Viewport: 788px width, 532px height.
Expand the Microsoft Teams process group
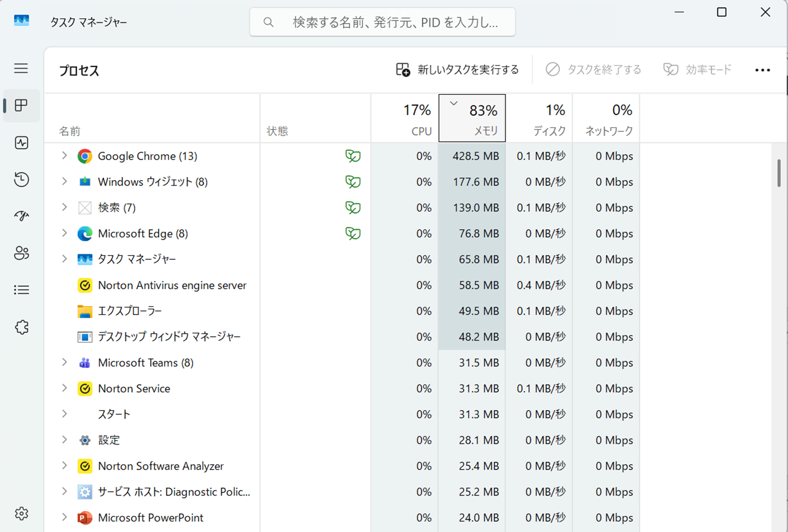pos(64,363)
